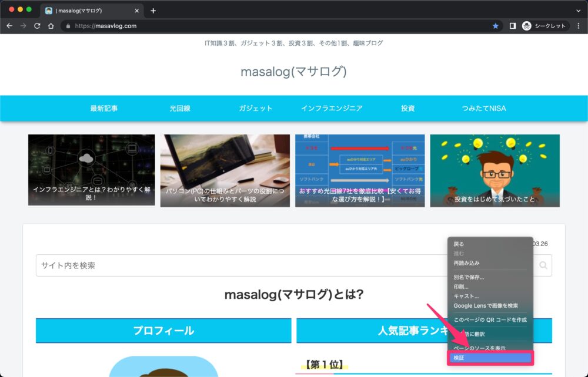Open the side panel icon in toolbar
Viewport: 588px width, 377px height.
(x=513, y=26)
